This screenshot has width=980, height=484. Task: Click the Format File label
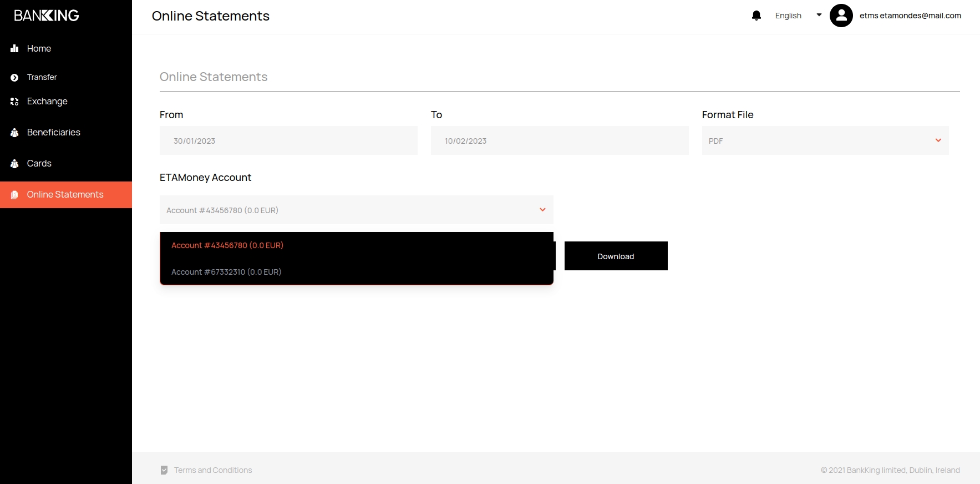pyautogui.click(x=728, y=115)
